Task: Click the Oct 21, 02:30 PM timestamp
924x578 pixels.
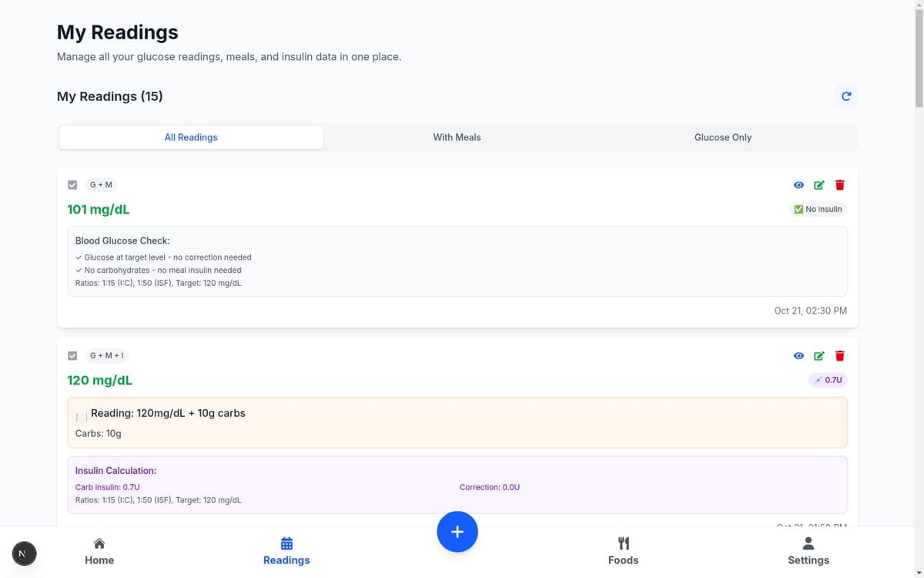Action: pyautogui.click(x=811, y=311)
